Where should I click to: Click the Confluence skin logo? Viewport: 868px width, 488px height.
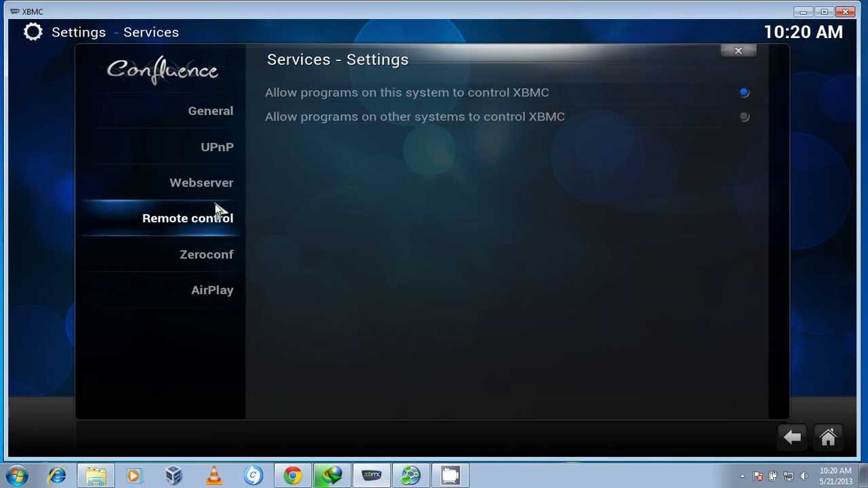point(163,70)
